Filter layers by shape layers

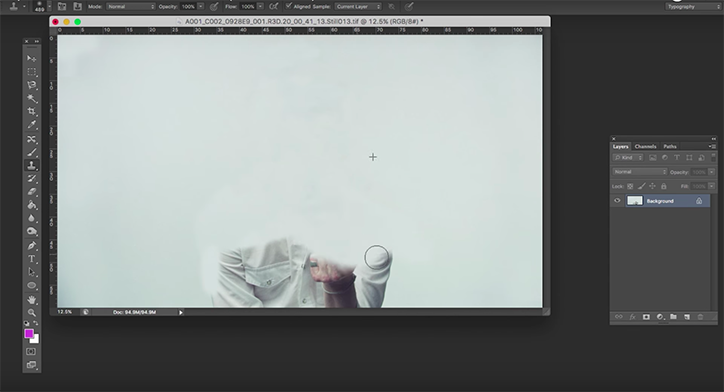689,158
